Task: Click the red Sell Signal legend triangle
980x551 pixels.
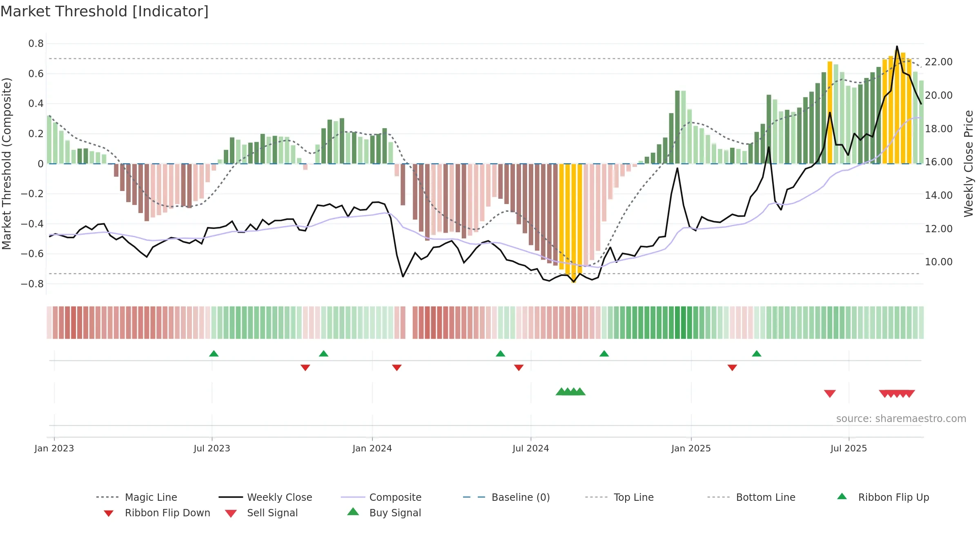Action: pos(231,513)
